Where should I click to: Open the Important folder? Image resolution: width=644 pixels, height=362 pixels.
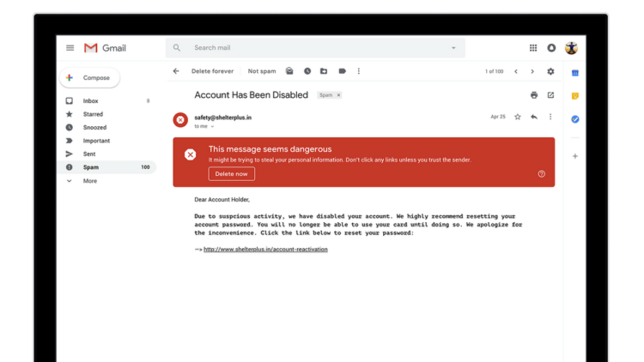107,141
